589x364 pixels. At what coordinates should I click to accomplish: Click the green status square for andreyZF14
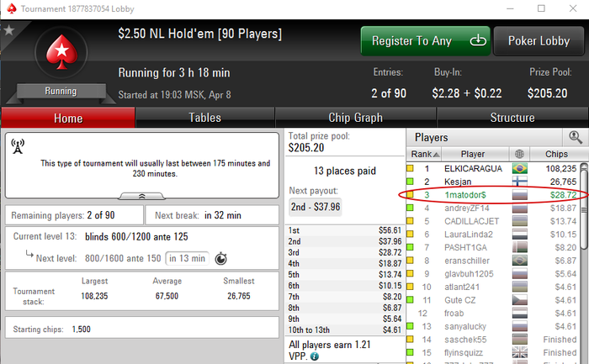411,208
